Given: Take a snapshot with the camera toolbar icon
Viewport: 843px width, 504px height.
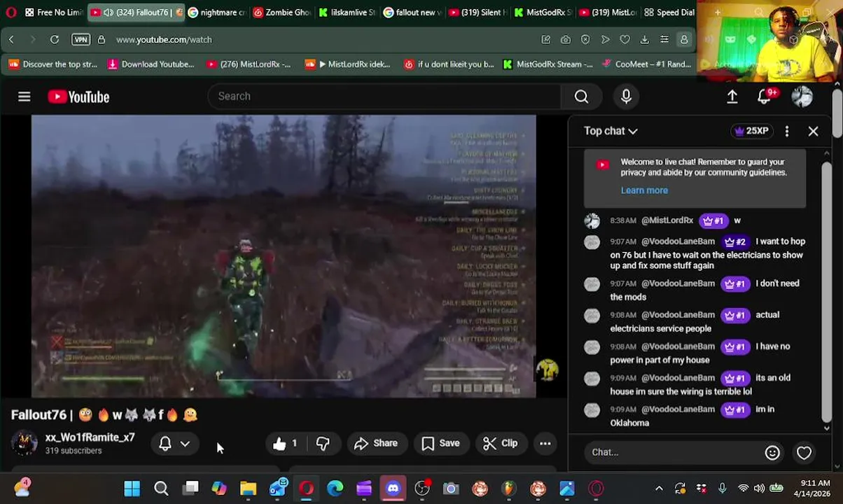Looking at the screenshot, I should click(x=566, y=40).
